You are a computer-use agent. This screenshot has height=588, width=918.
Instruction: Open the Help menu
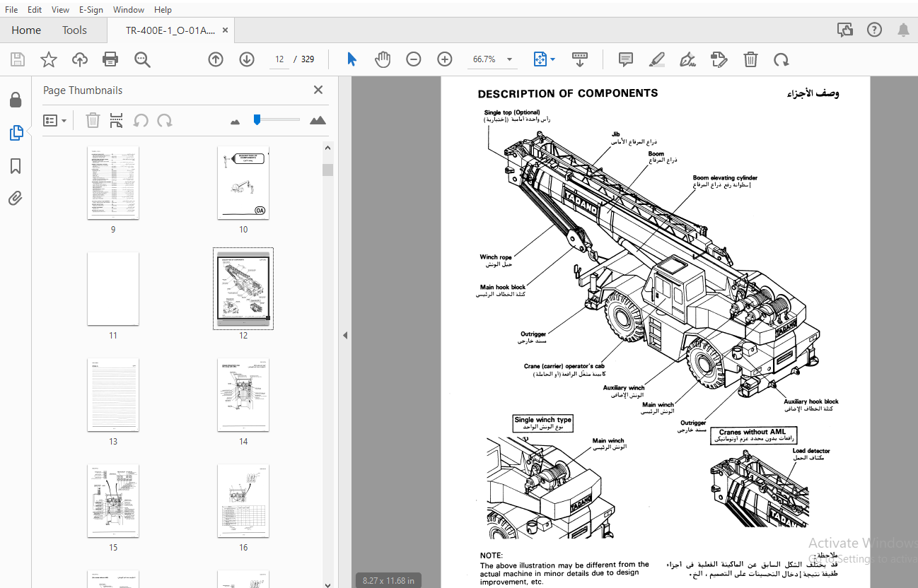tap(163, 10)
